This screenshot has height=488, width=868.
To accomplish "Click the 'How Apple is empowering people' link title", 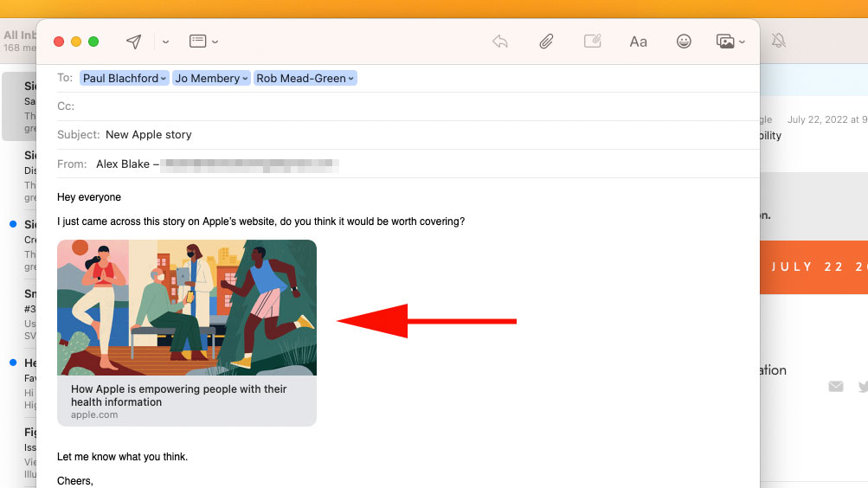I will click(x=179, y=395).
